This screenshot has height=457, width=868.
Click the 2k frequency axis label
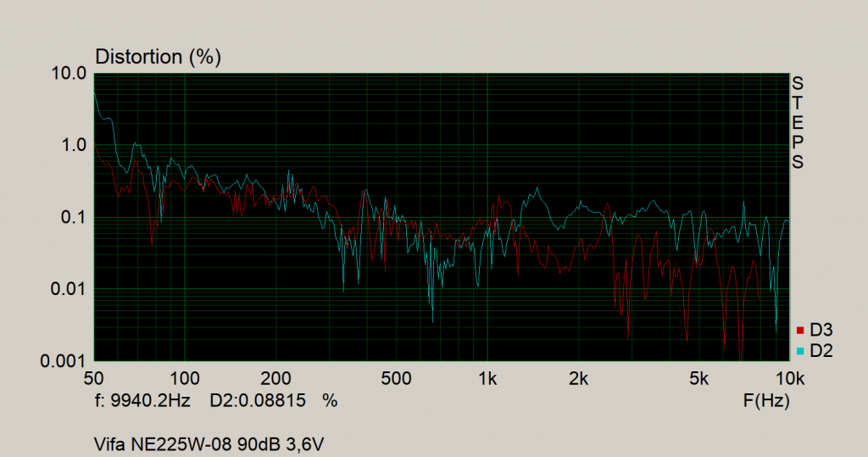point(578,378)
